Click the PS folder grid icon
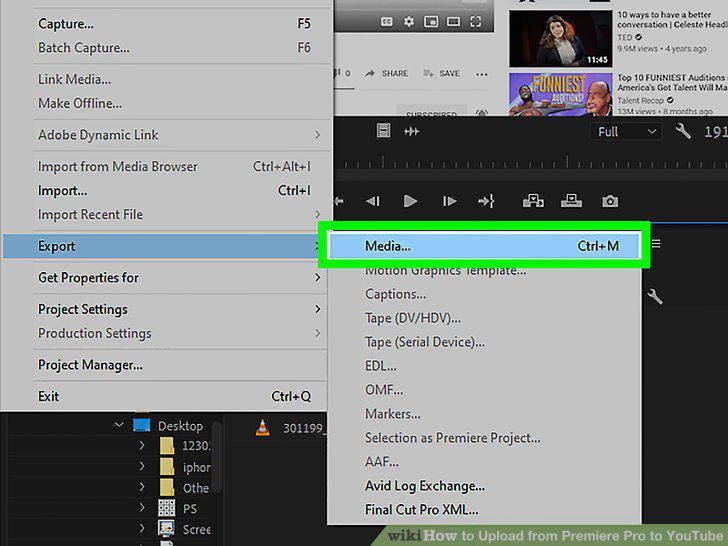The image size is (728, 546). pyautogui.click(x=166, y=508)
